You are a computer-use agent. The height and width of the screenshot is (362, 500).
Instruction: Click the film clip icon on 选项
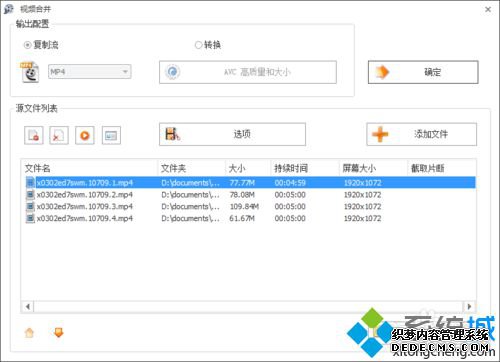tap(173, 134)
